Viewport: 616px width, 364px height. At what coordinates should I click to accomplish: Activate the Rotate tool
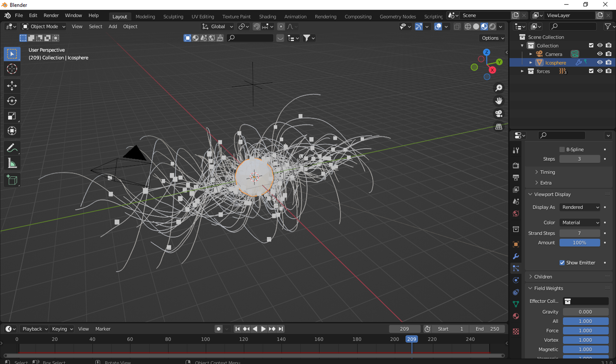[x=12, y=101]
